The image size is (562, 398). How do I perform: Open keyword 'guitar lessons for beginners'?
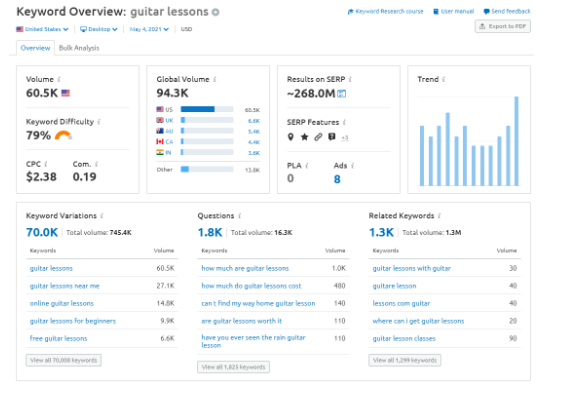pos(73,321)
